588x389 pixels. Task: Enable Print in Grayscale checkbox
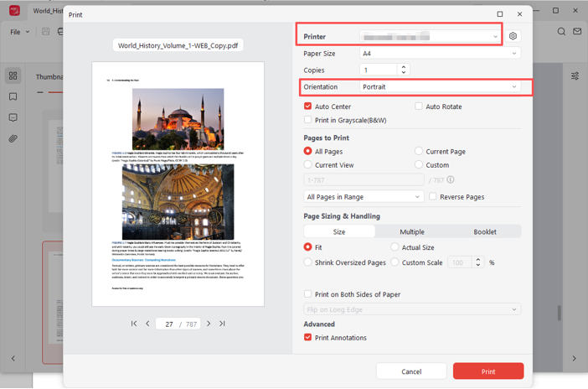pyautogui.click(x=308, y=120)
